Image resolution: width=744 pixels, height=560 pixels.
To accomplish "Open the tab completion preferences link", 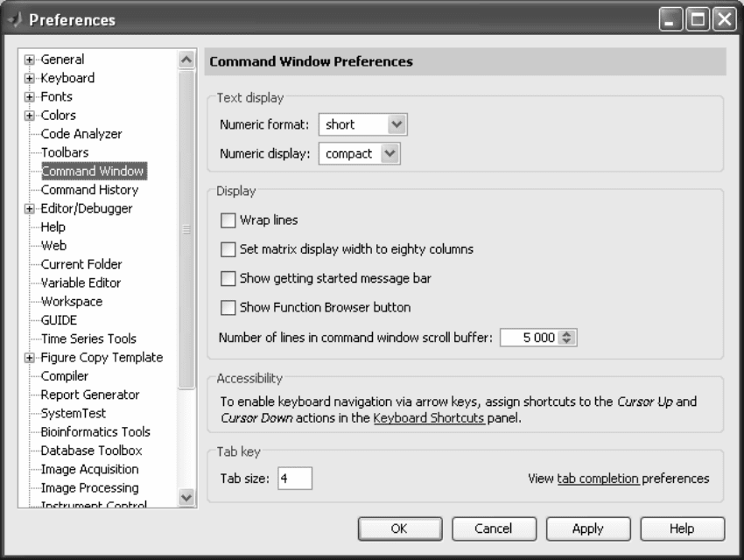I will click(598, 479).
